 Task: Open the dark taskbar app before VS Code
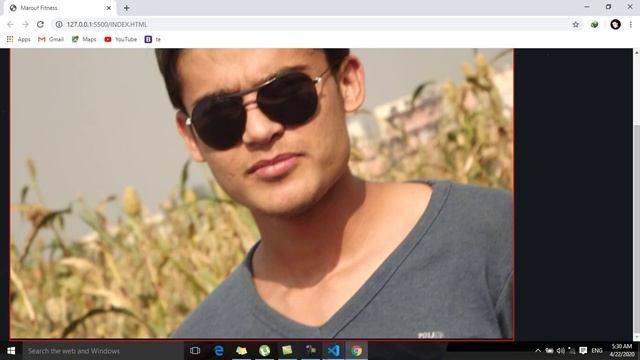tap(310, 351)
